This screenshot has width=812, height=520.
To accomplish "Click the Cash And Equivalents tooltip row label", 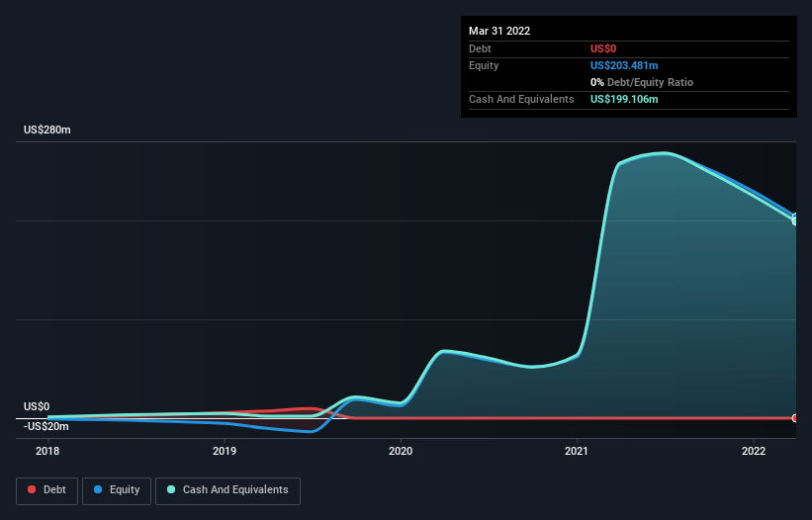I will click(521, 99).
